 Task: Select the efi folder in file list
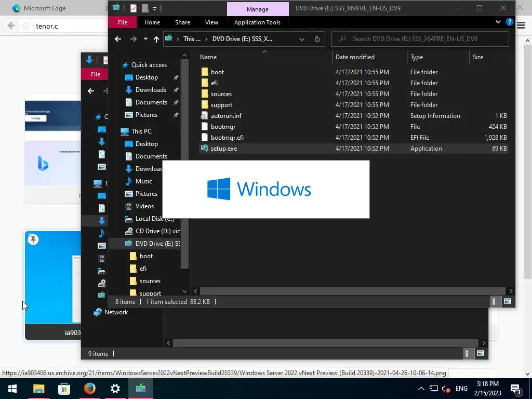[x=214, y=83]
